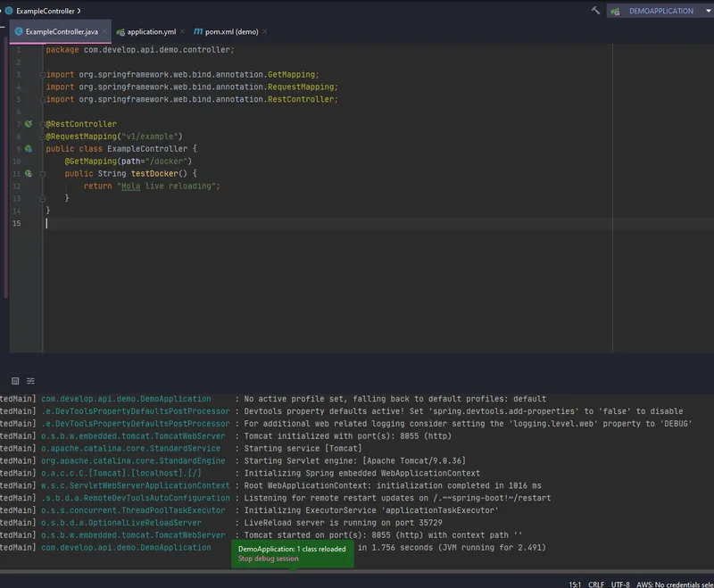714x588 pixels.
Task: Click 'Starting Servlet engine' log message
Action: 354,461
